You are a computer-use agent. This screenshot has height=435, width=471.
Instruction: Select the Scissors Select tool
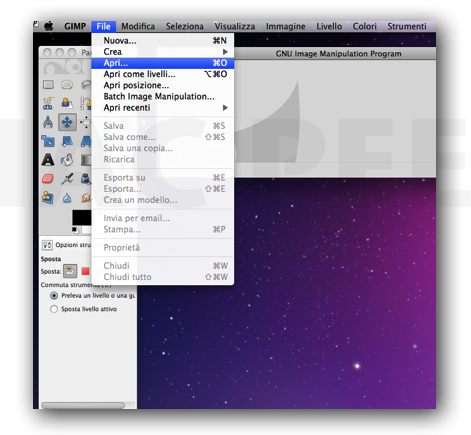[x=48, y=103]
